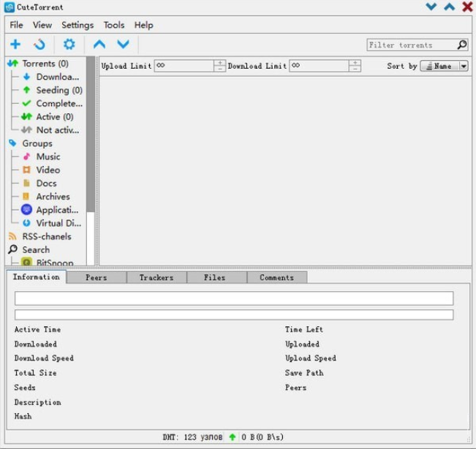Image resolution: width=476 pixels, height=449 pixels.
Task: Click the magnifier icon in filter box
Action: [x=461, y=45]
